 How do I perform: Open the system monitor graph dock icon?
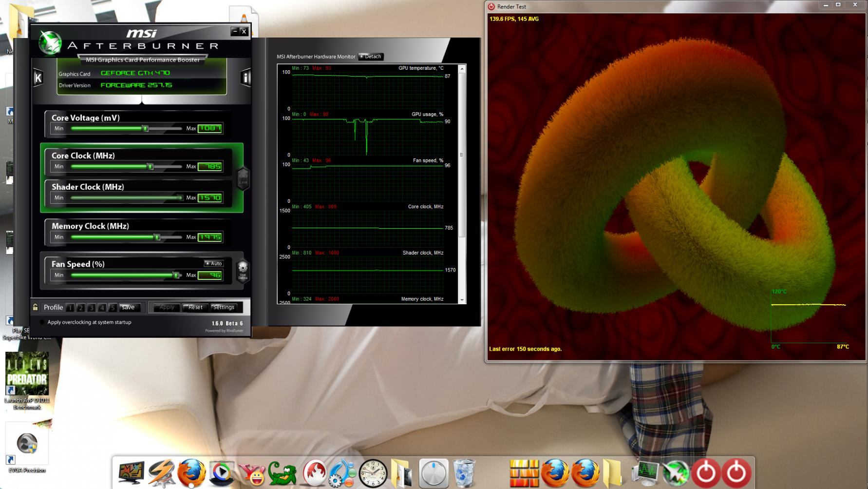click(645, 473)
